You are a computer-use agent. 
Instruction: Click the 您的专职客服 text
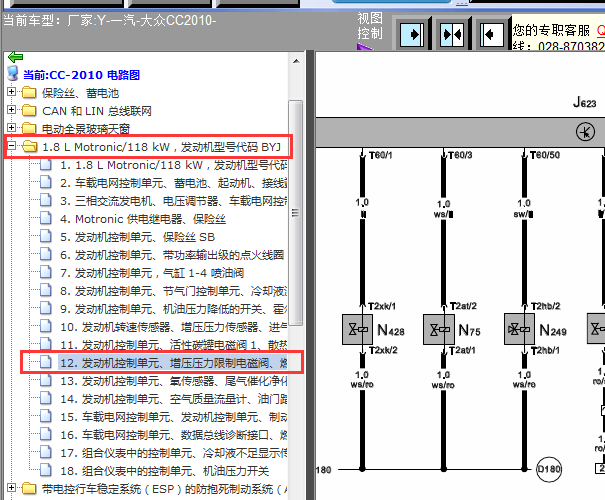[x=551, y=30]
